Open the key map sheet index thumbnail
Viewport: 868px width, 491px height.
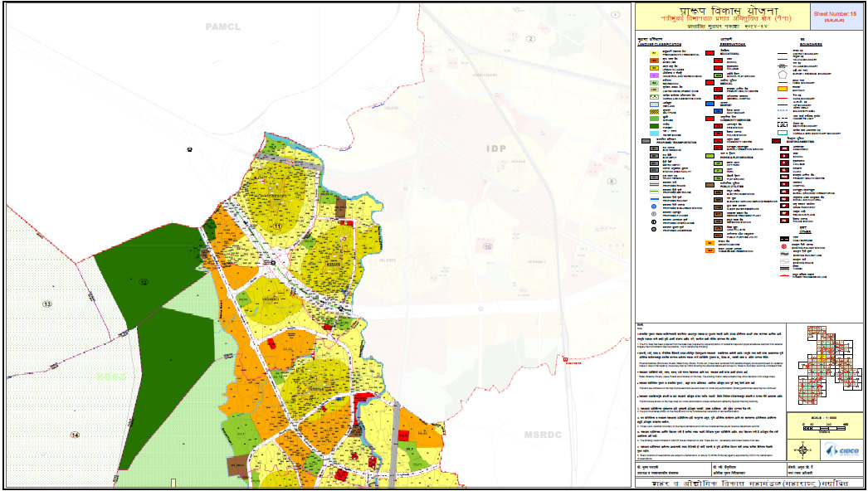point(831,365)
